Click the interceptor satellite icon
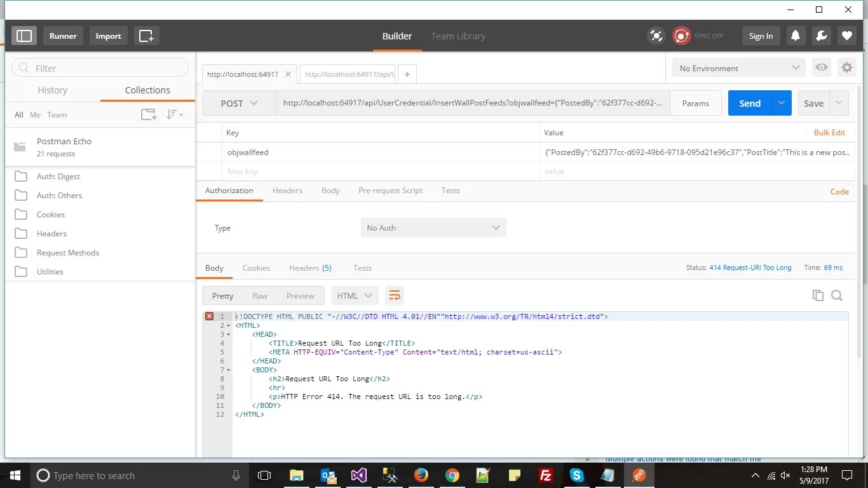The width and height of the screenshot is (868, 488). pos(656,36)
